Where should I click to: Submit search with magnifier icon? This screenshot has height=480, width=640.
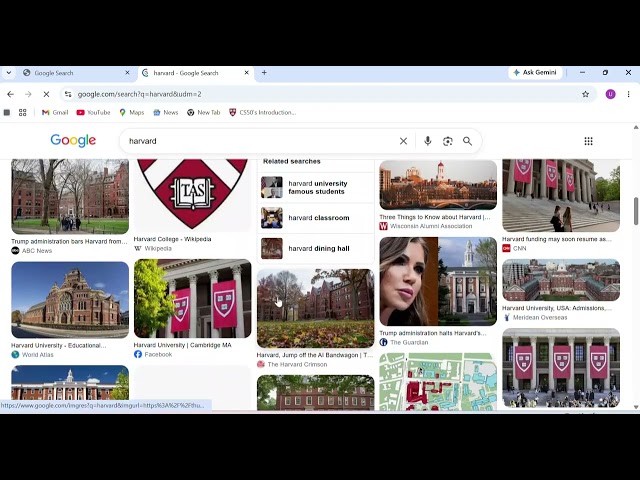click(x=467, y=141)
